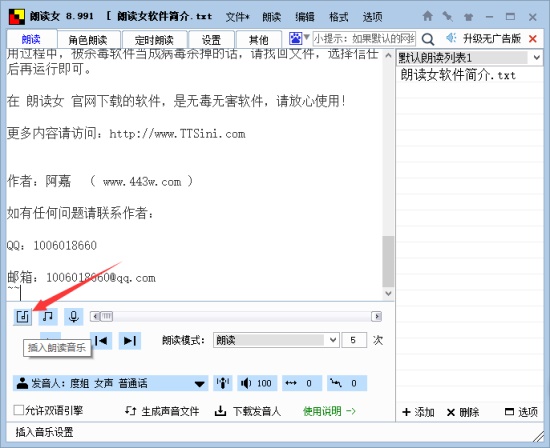Click the music note icon
550x448 pixels.
tap(48, 317)
